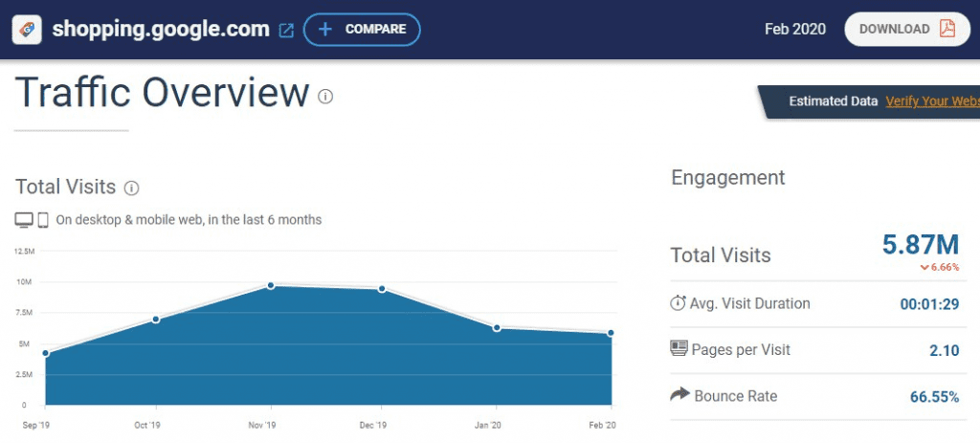Click the Estimated Data label
This screenshot has width=980, height=443.
(x=834, y=101)
